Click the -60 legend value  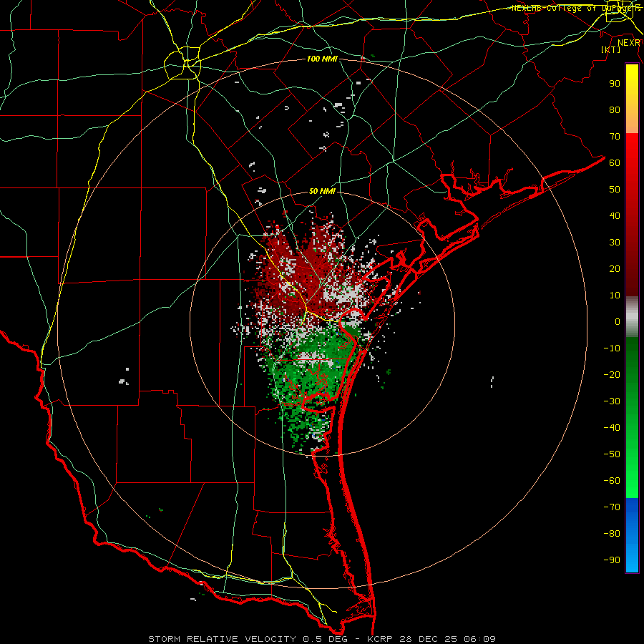pyautogui.click(x=612, y=481)
